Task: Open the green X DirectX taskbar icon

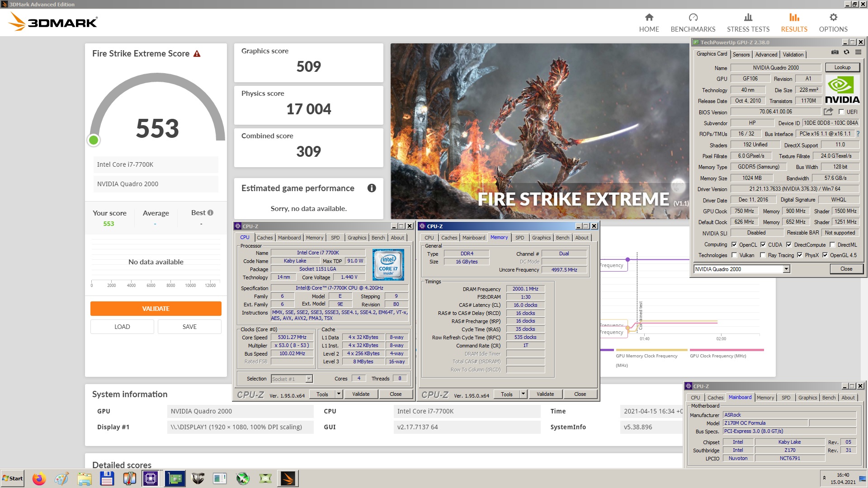Action: (x=265, y=478)
